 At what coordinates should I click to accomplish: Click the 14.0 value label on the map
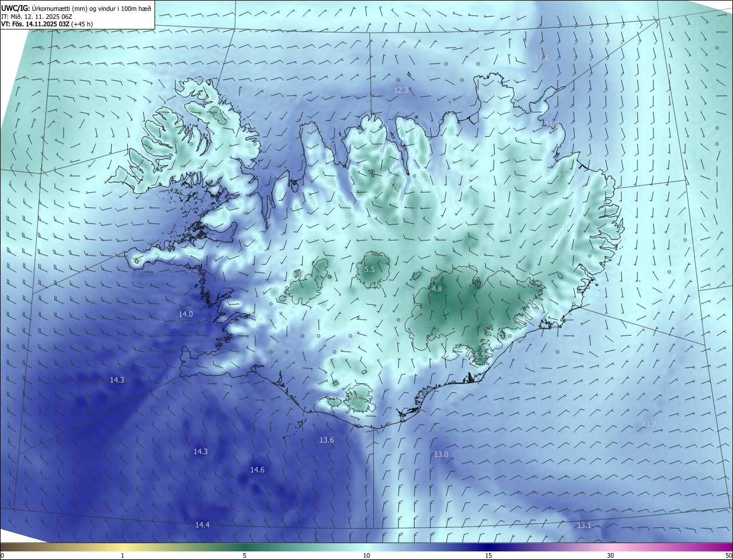point(186,314)
